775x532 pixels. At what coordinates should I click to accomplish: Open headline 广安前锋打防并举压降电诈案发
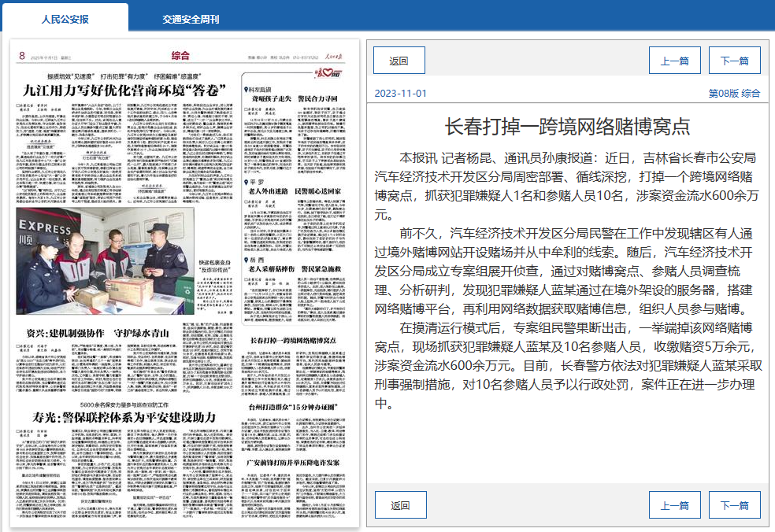pos(293,463)
